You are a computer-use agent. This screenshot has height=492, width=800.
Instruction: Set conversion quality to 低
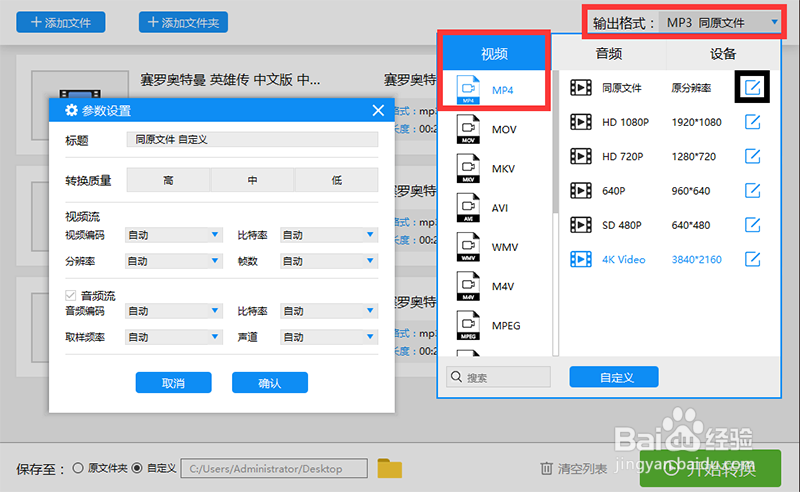337,180
